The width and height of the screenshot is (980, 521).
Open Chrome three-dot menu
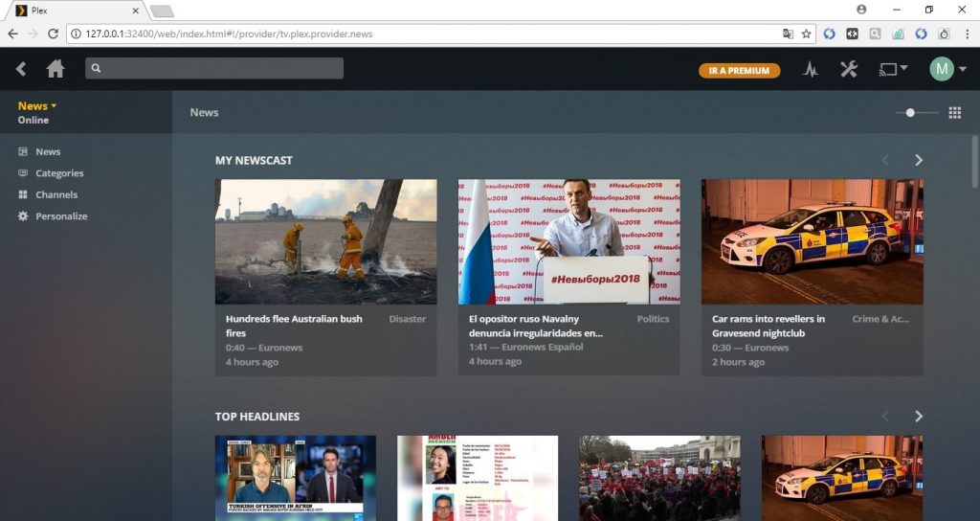pyautogui.click(x=966, y=34)
